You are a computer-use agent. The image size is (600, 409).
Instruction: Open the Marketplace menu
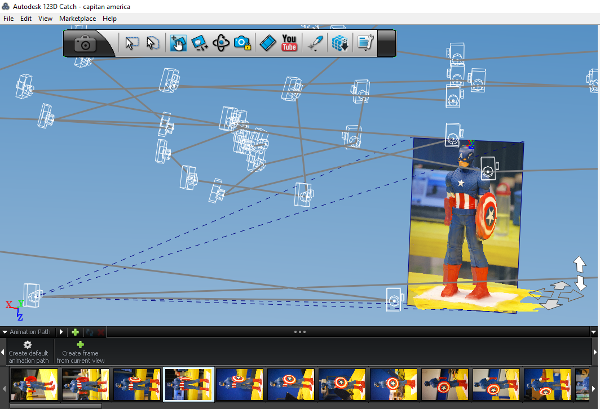pos(78,18)
